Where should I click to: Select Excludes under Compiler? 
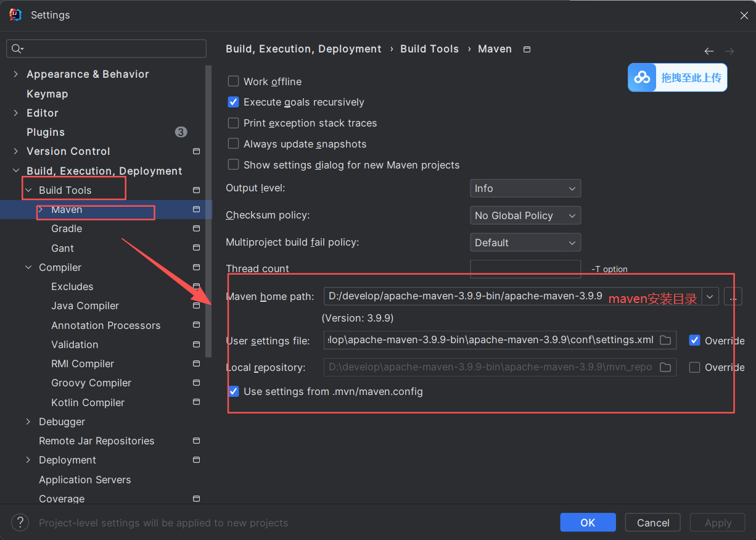pos(72,286)
